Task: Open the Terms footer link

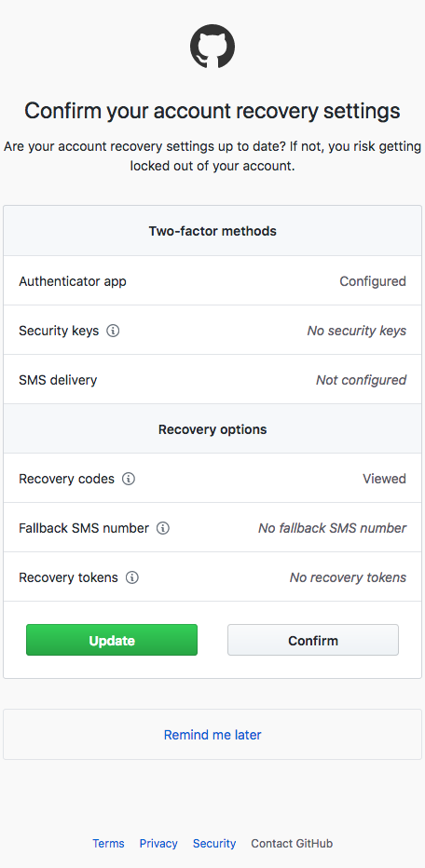Action: coord(109,844)
